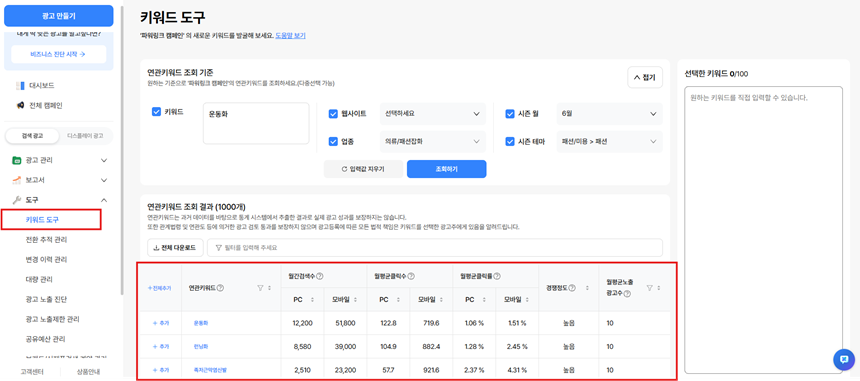Sort the 경쟁정도 column
The height and width of the screenshot is (381, 860).
(588, 288)
